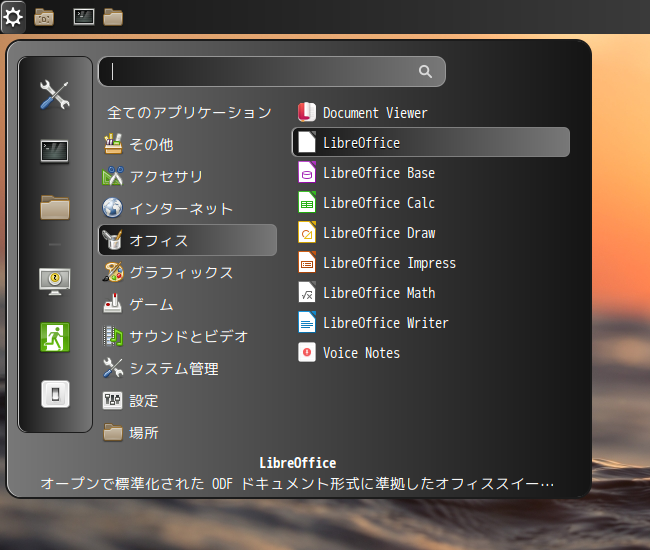The width and height of the screenshot is (650, 550).
Task: Open the グラフィックス category
Action: click(187, 272)
